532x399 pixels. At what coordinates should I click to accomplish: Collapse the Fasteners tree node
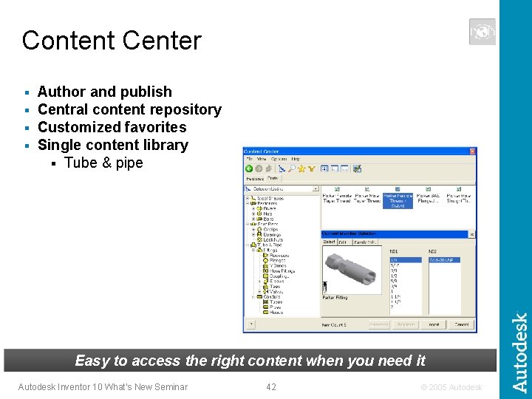click(x=248, y=204)
